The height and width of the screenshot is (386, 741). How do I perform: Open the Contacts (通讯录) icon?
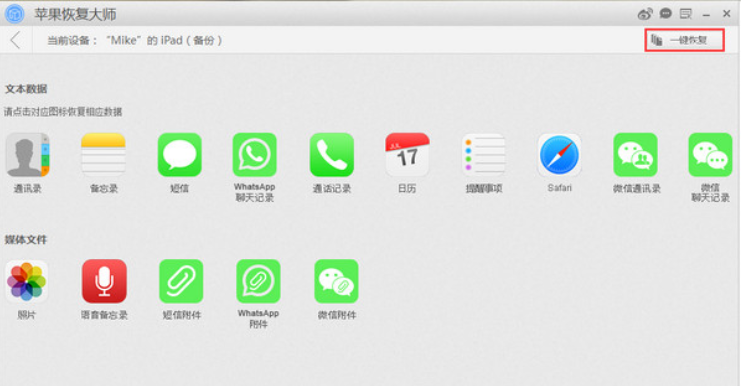(27, 155)
